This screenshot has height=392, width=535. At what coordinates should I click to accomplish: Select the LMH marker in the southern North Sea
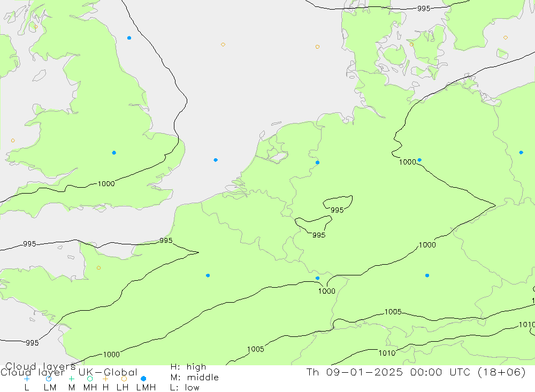[216, 160]
